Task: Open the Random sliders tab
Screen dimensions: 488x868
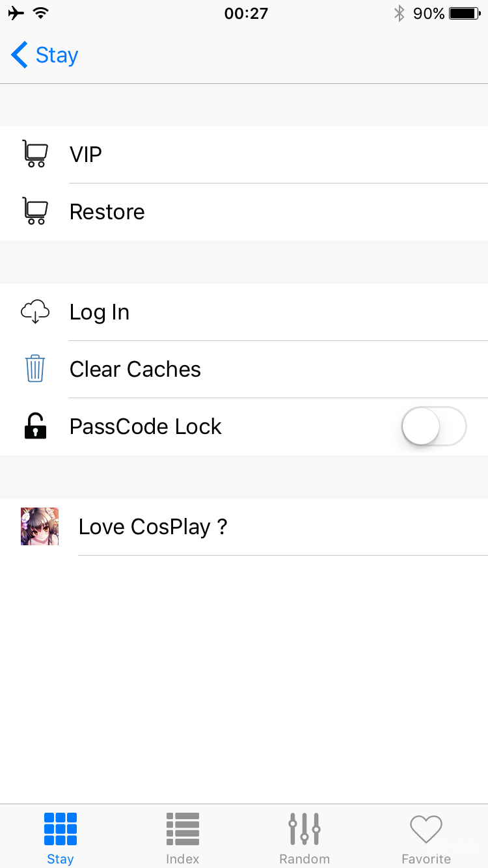Action: click(x=305, y=839)
